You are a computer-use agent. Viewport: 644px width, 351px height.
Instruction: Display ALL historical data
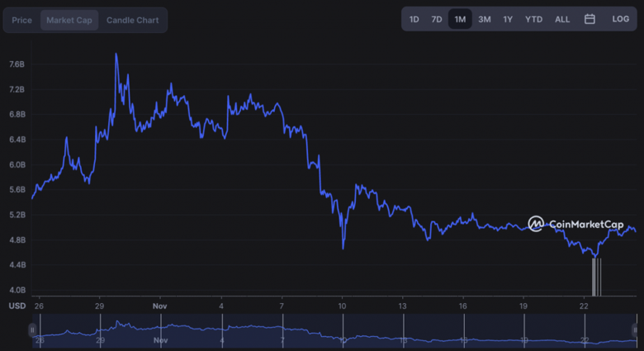click(562, 19)
